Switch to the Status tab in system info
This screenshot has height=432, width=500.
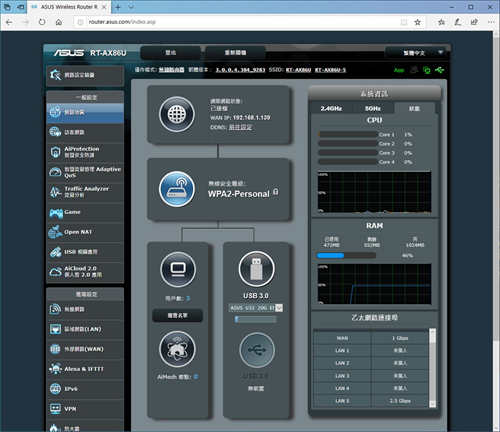pyautogui.click(x=414, y=108)
